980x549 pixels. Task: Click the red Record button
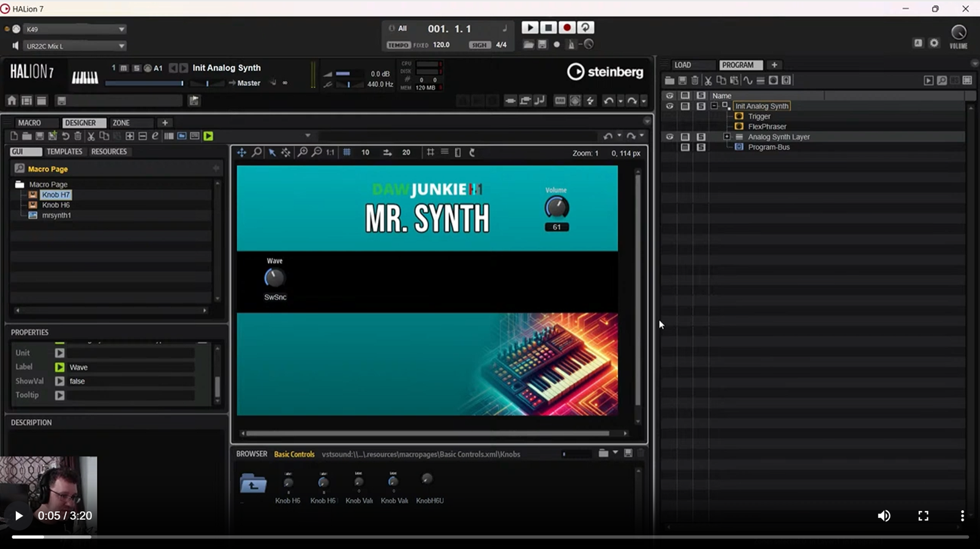tap(567, 28)
